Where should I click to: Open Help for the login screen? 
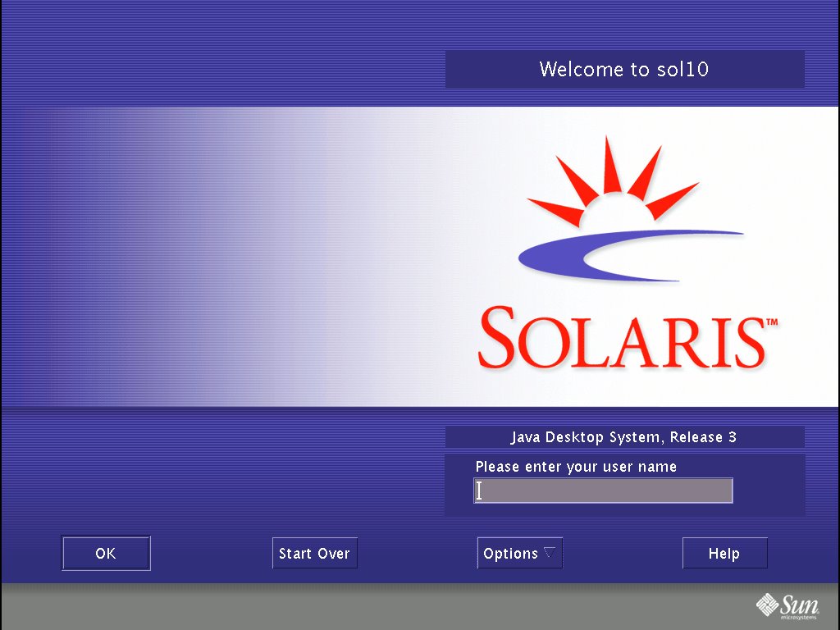pos(724,553)
